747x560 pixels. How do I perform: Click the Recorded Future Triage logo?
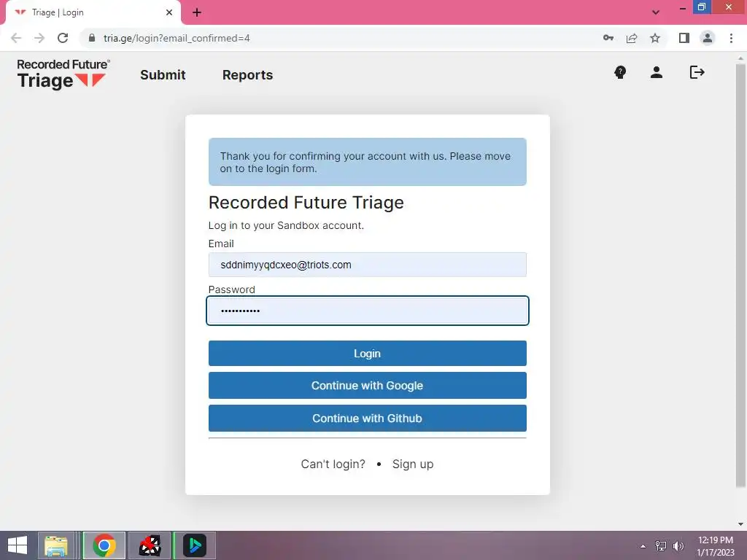(x=63, y=74)
